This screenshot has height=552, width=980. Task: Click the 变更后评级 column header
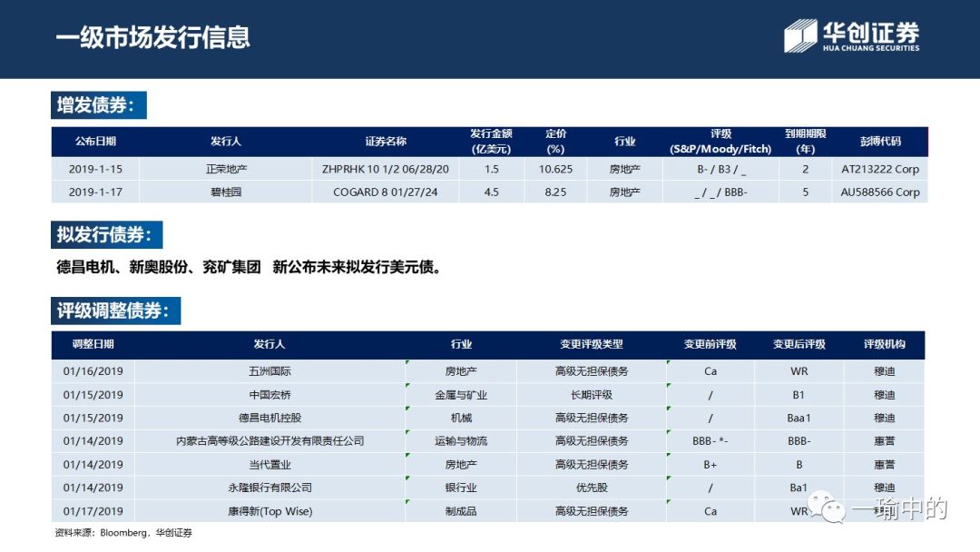(x=799, y=344)
